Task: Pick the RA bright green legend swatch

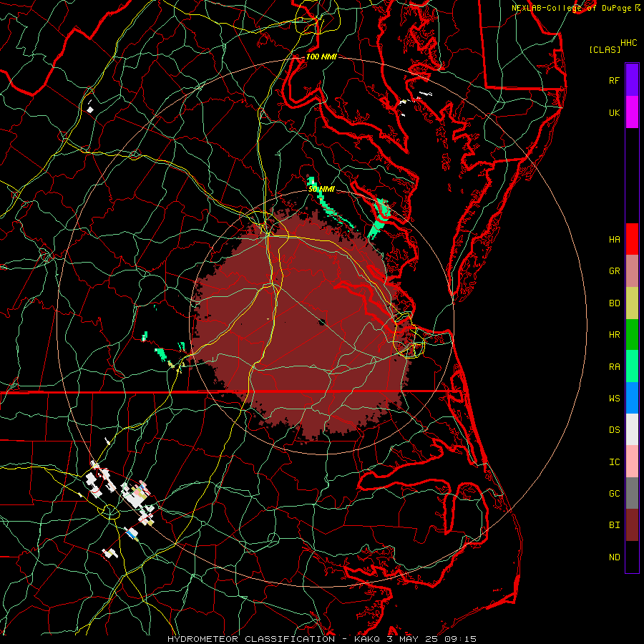Action: [632, 366]
